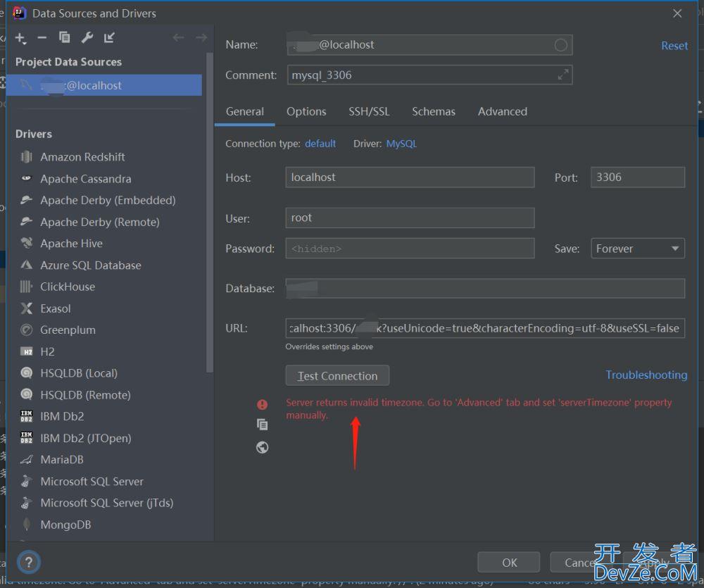Click the red error icon beside the message
Screen dimensions: 704x588
coord(262,404)
